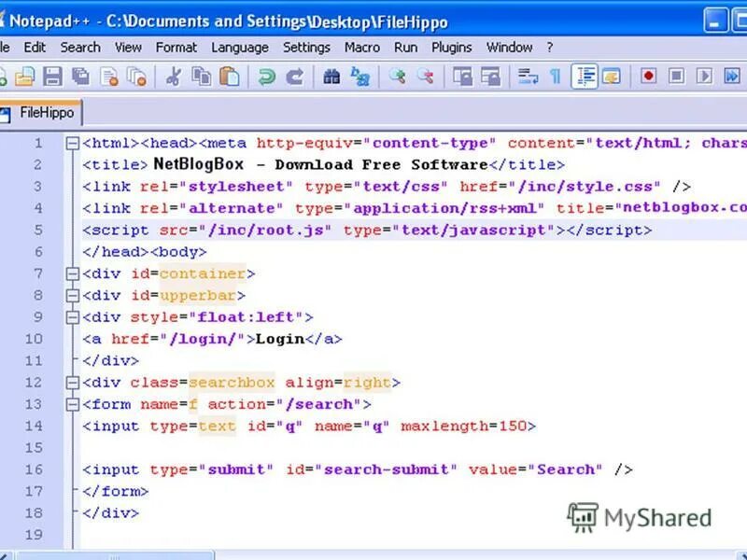The image size is (747, 560).
Task: Collapse the searchbox div on line 12
Action: tap(72, 383)
